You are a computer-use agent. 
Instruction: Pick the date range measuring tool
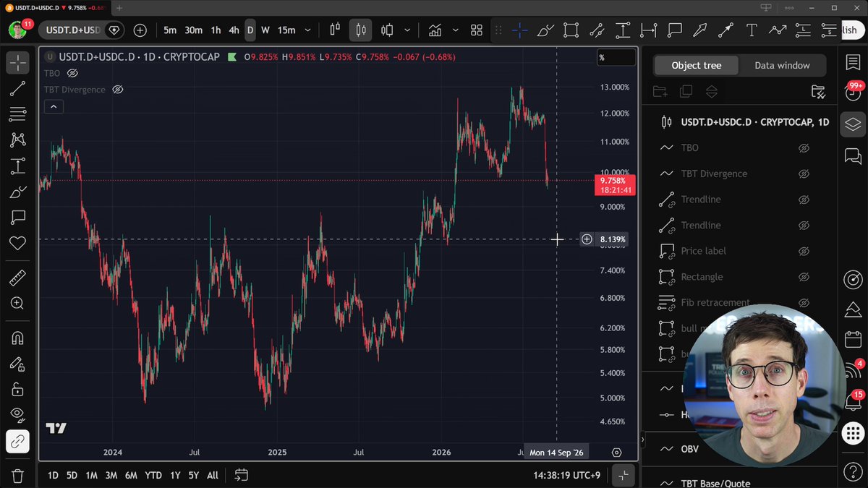[649, 30]
